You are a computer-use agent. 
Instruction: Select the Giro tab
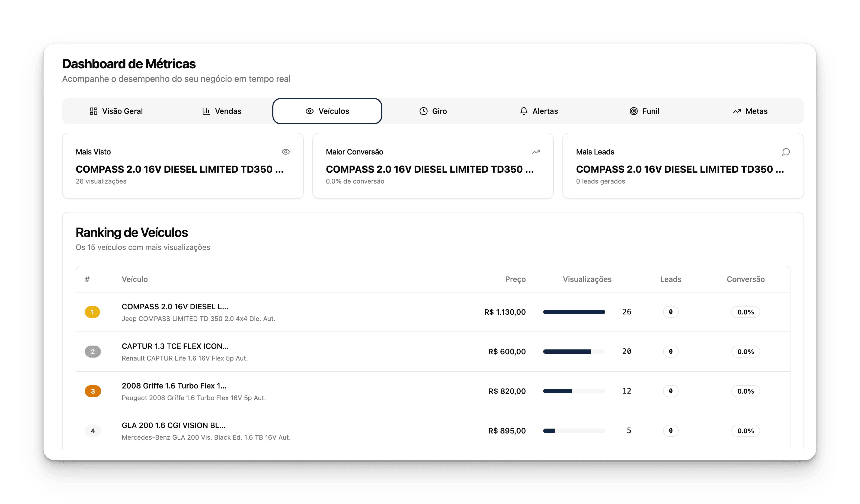click(x=433, y=111)
